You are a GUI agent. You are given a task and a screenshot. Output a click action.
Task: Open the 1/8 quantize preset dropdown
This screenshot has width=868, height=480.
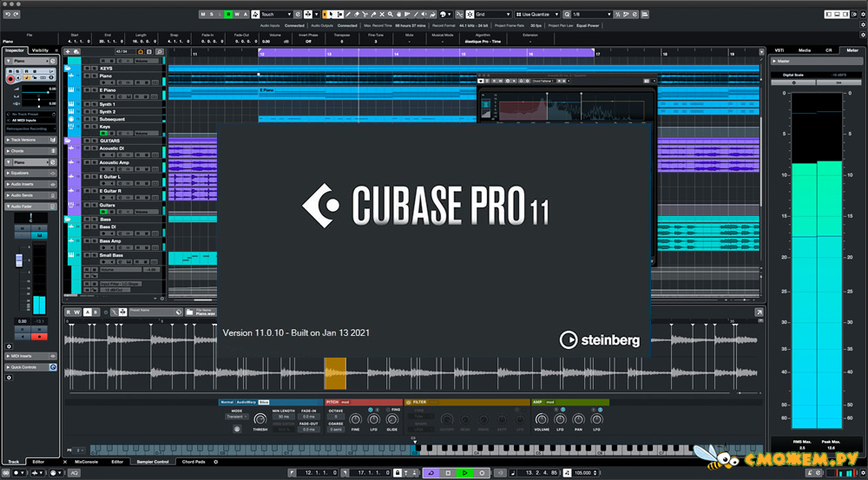click(591, 14)
